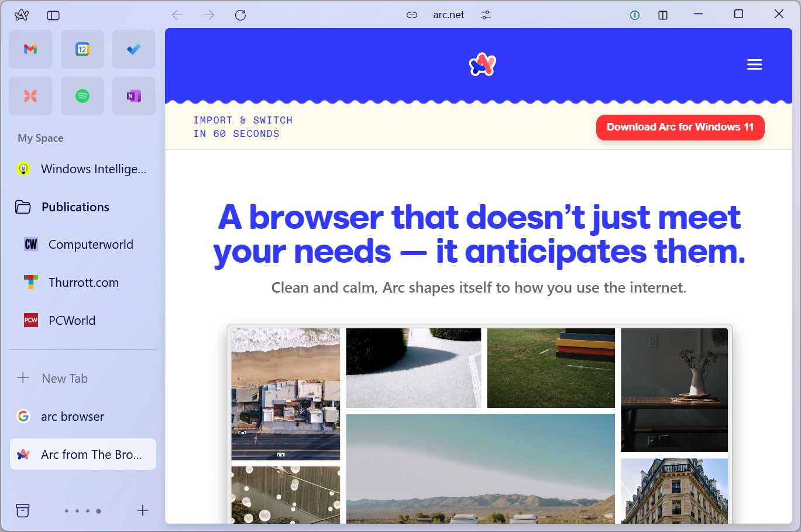Reload the current page

coord(240,15)
